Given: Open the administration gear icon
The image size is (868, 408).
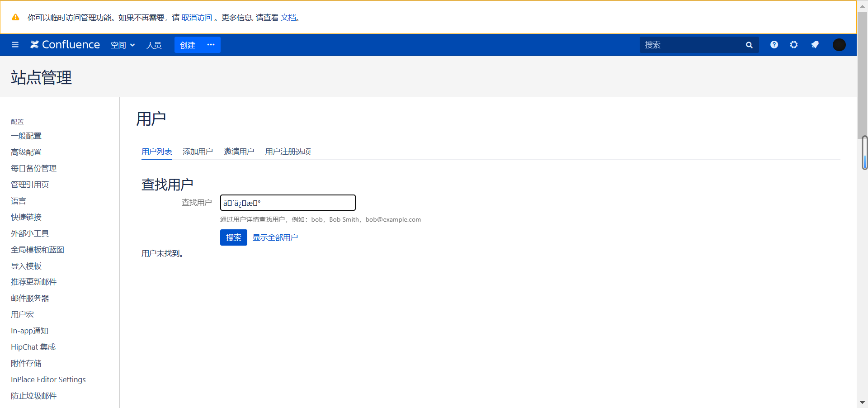Looking at the screenshot, I should (x=794, y=45).
